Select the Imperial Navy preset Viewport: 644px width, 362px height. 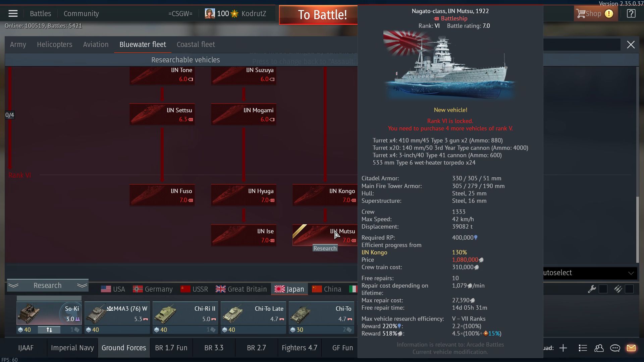(x=72, y=348)
